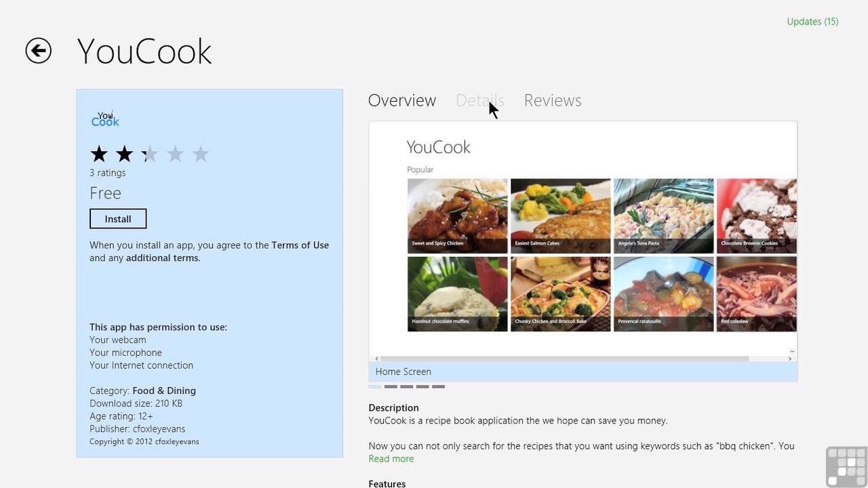
Task: Click the YouCook page title
Action: coord(144,52)
